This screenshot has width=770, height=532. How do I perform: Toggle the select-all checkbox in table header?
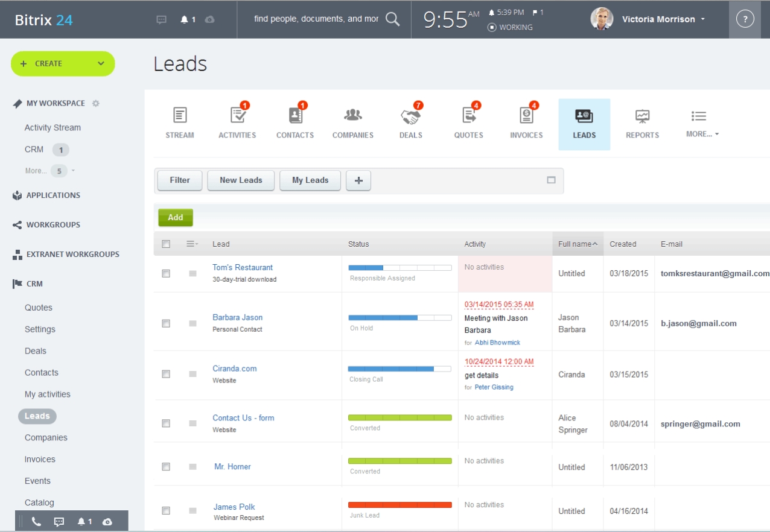(x=166, y=244)
